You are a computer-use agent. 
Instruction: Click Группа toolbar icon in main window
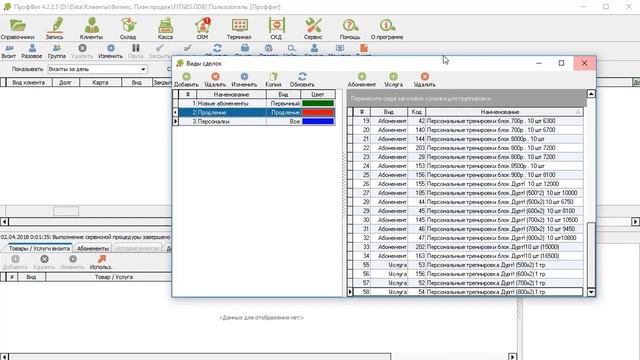(57, 51)
